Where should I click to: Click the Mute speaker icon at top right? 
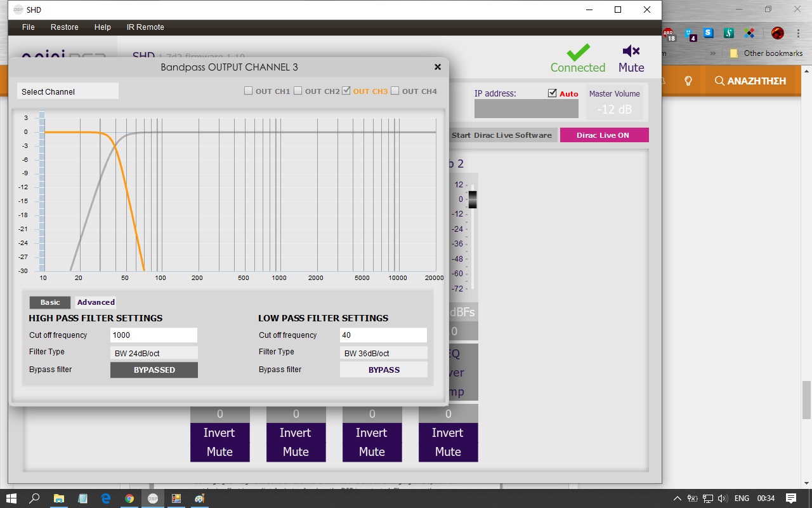pyautogui.click(x=631, y=51)
